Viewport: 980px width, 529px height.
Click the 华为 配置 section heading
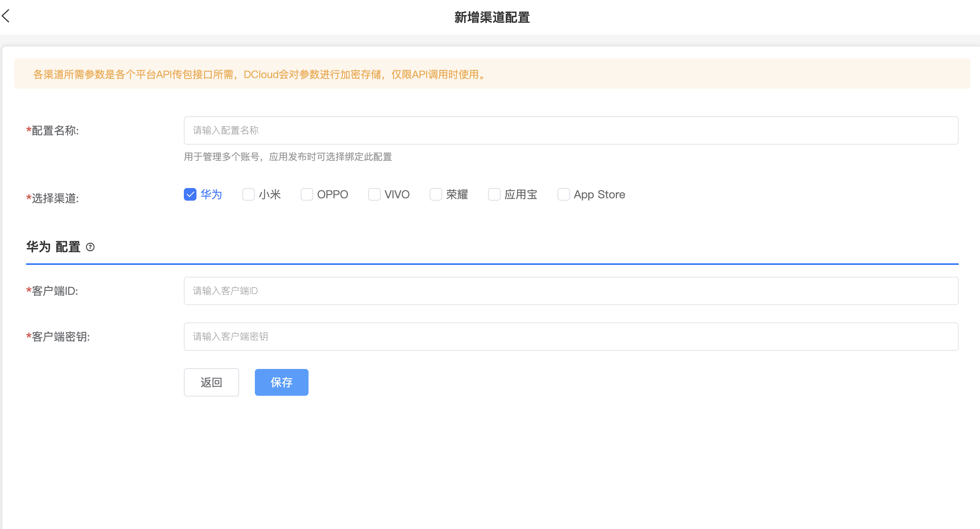coord(53,247)
